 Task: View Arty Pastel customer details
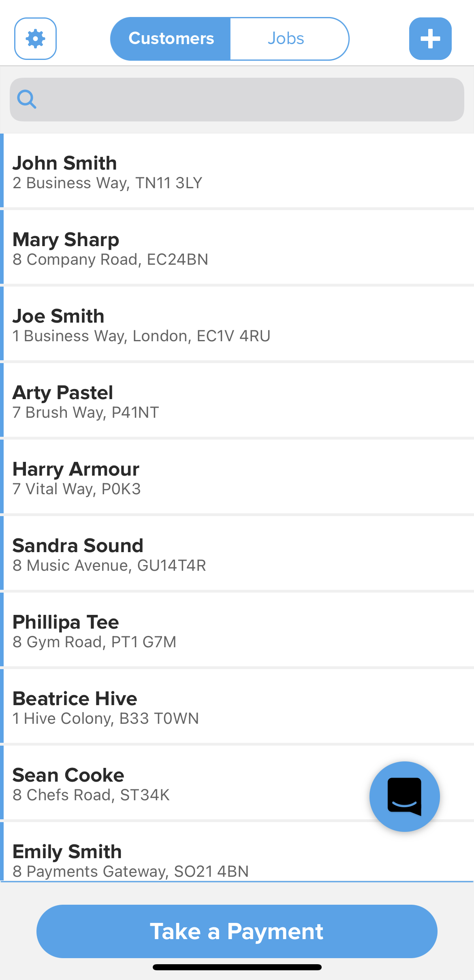point(63,393)
